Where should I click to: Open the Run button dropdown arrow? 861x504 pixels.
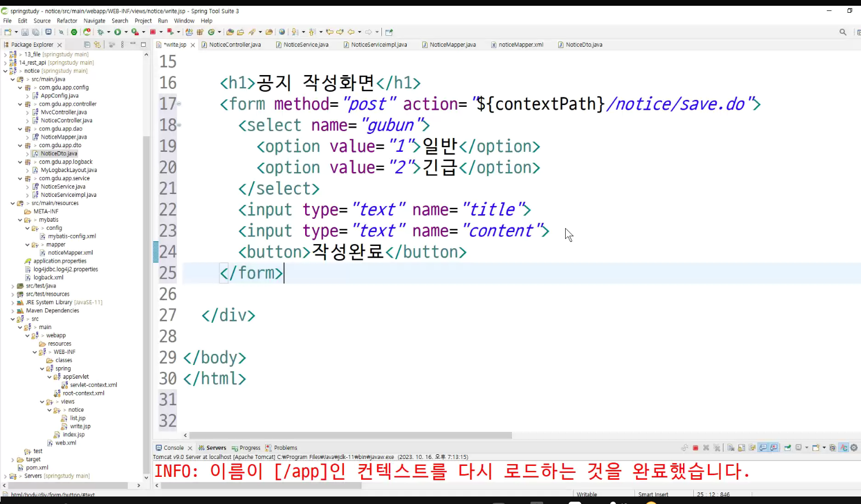126,32
